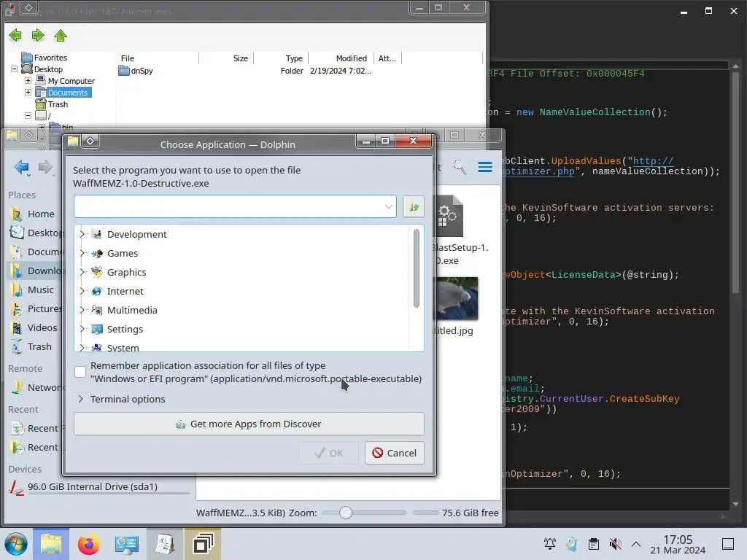747x560 pixels.
Task: Go back in Dolphin using blue arrow
Action: [x=21, y=167]
